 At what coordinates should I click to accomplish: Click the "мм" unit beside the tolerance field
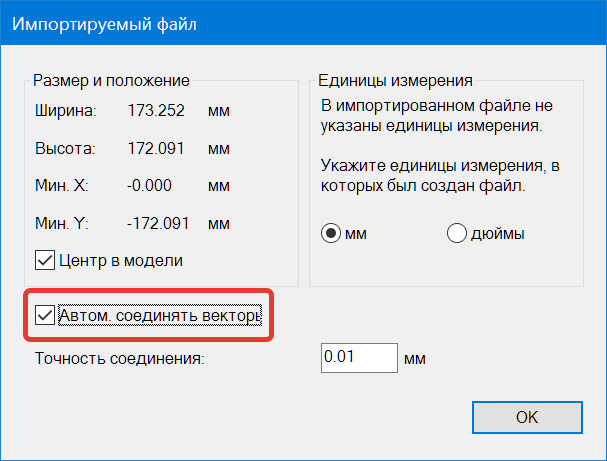point(416,358)
